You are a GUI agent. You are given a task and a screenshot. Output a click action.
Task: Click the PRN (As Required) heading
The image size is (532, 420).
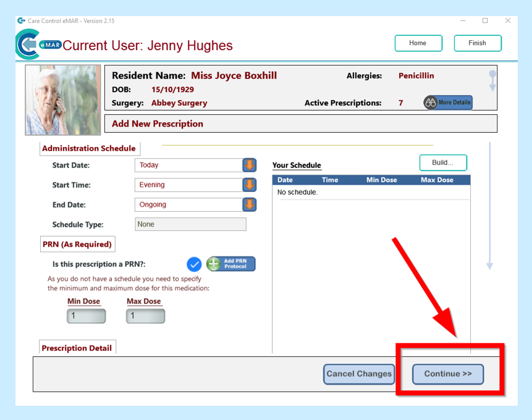click(x=77, y=244)
